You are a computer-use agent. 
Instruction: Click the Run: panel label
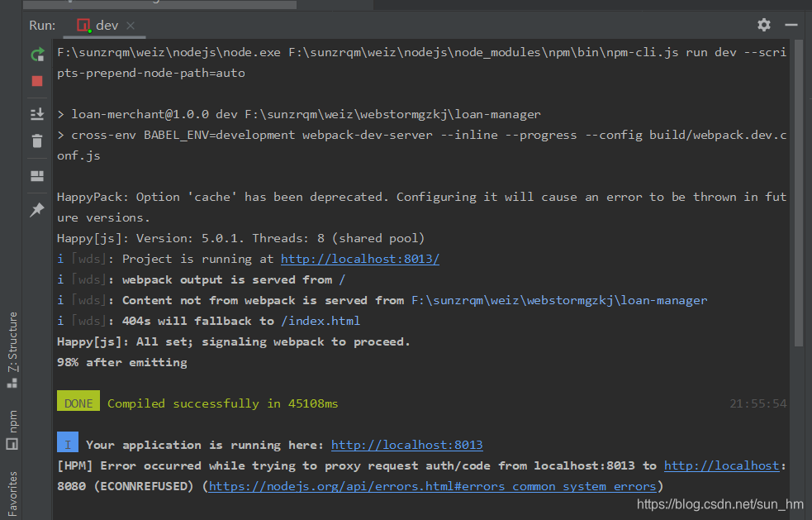click(42, 26)
